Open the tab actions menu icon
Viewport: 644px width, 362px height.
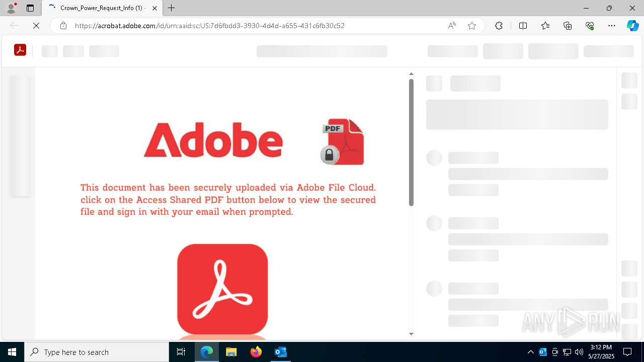(30, 8)
